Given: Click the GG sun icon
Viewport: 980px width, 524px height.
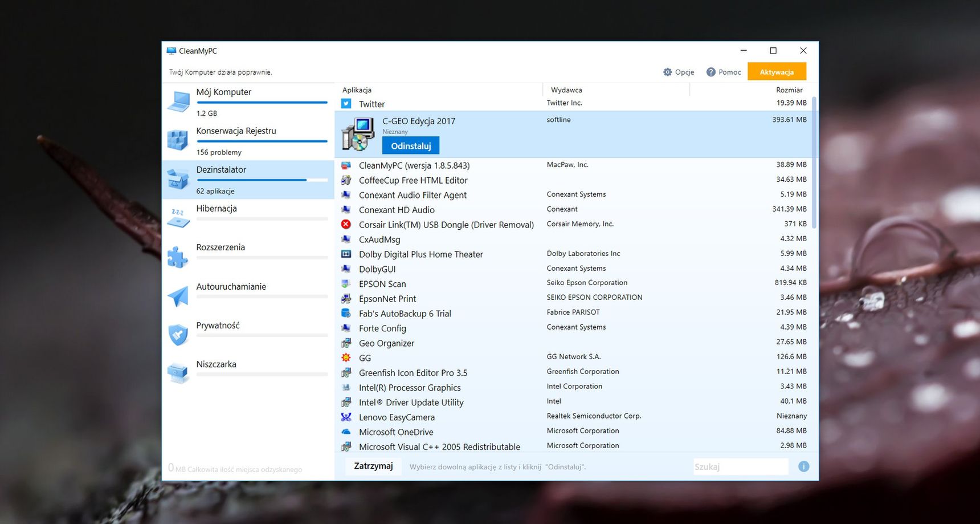Looking at the screenshot, I should tap(346, 358).
